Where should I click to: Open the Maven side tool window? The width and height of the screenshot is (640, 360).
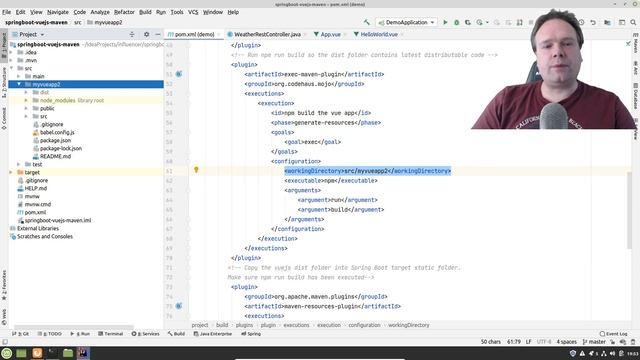(x=636, y=43)
